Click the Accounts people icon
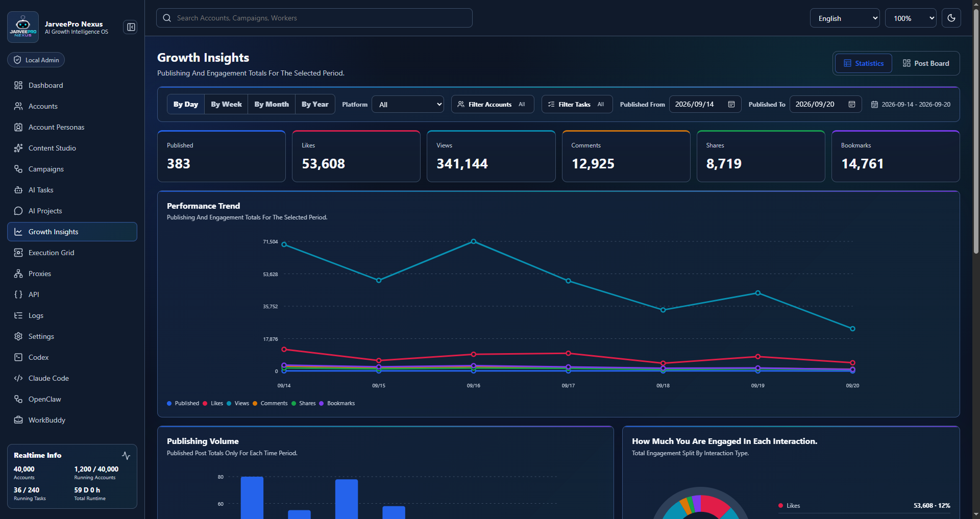Viewport: 980px width, 519px height. click(x=18, y=106)
